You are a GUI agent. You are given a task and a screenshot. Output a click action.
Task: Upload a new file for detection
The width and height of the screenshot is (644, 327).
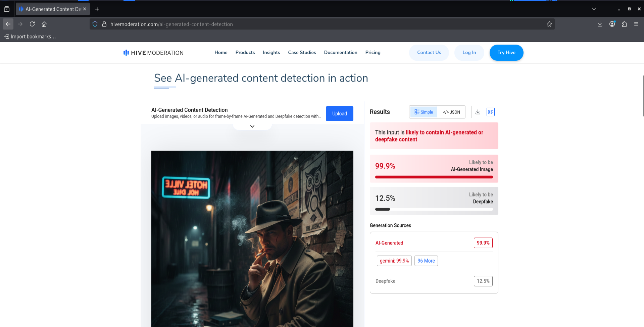click(x=340, y=114)
